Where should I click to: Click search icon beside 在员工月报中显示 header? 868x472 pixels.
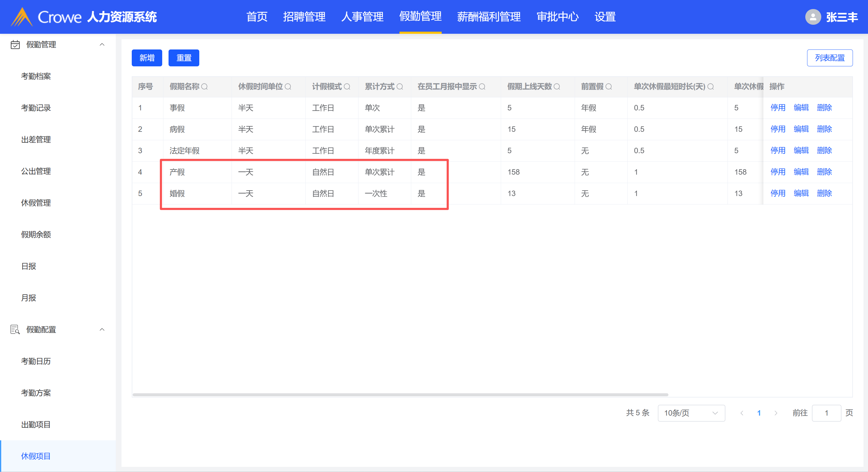click(x=482, y=87)
